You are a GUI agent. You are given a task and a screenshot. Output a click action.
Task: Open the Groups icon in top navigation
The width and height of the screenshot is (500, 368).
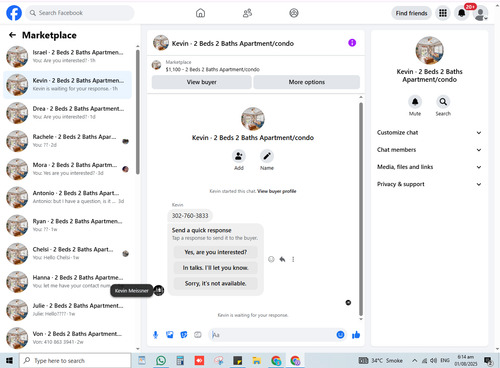(294, 13)
